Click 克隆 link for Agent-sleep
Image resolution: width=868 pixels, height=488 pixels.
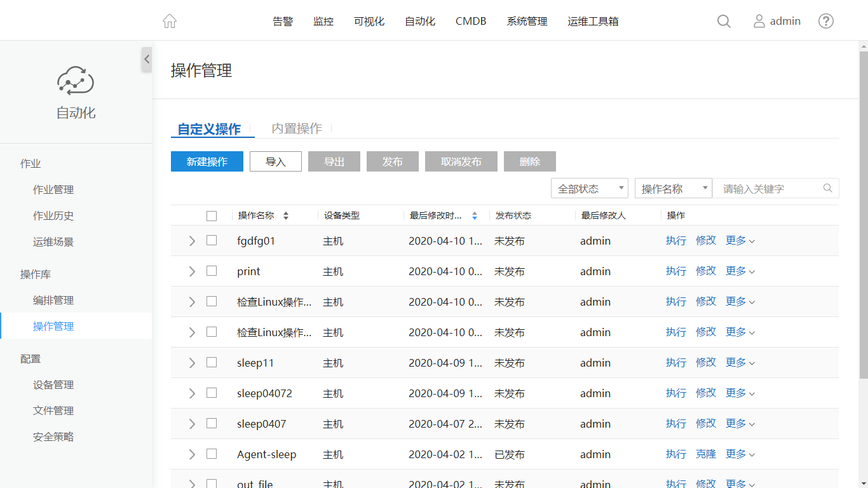coord(705,454)
